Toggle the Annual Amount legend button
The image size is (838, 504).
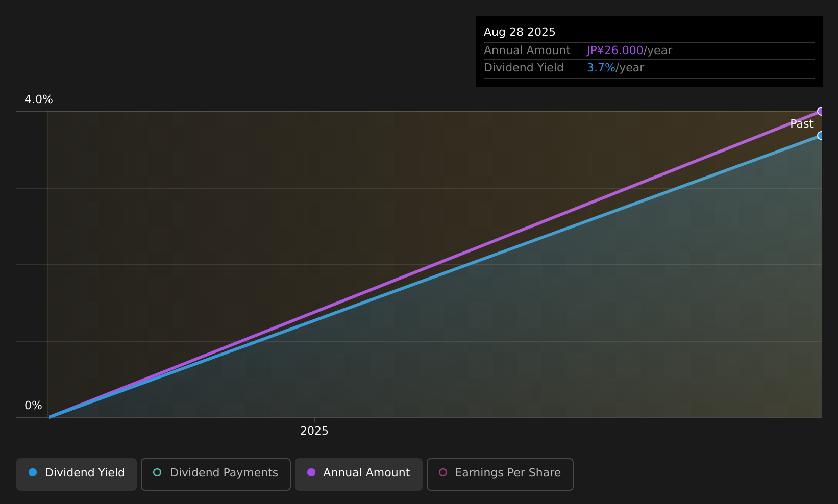[359, 474]
